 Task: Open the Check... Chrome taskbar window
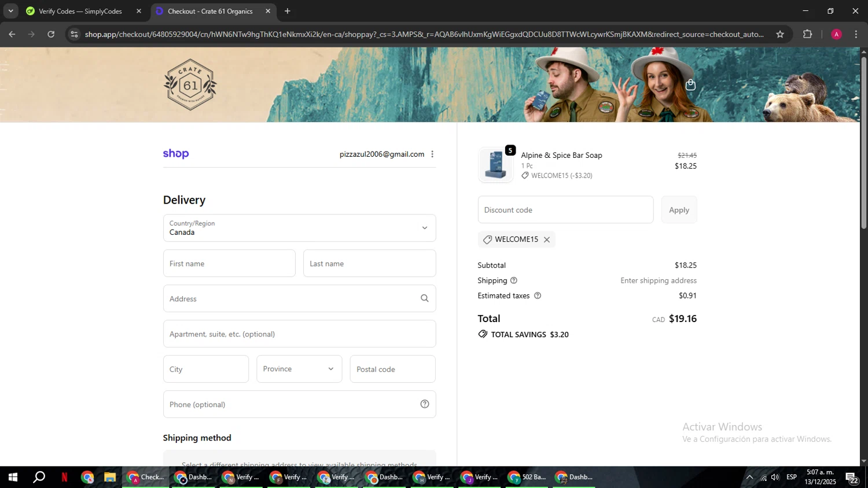(146, 477)
